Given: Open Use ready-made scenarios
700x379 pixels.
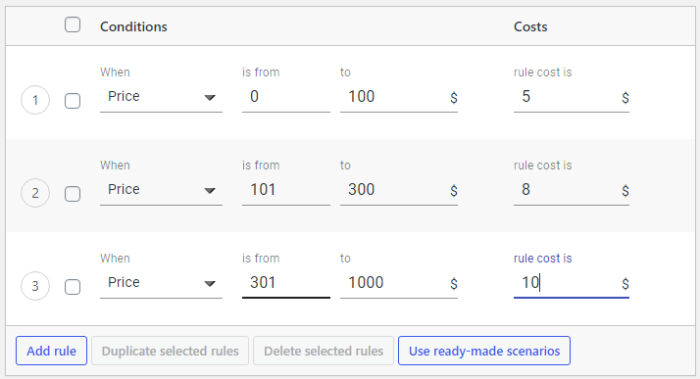Looking at the screenshot, I should (x=484, y=351).
